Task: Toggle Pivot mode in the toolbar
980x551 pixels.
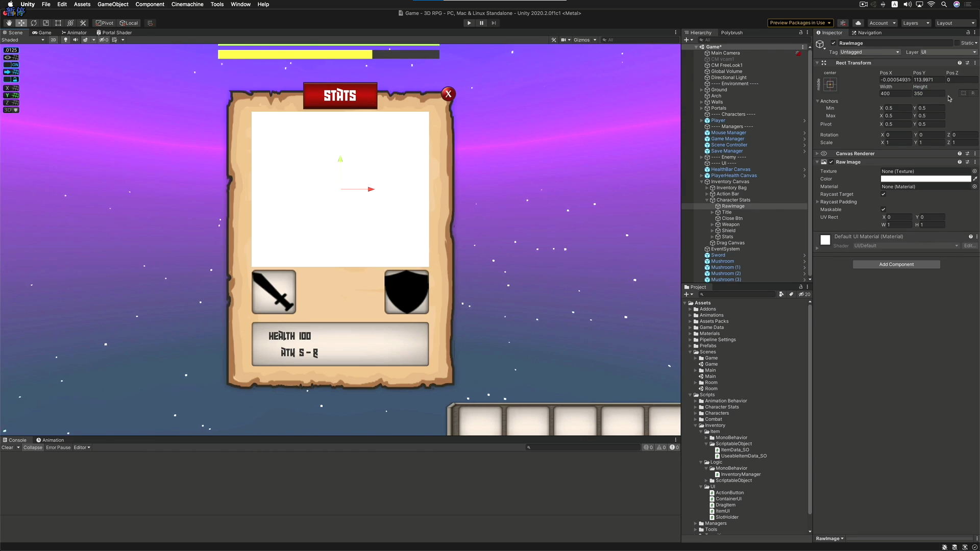Action: click(x=104, y=23)
